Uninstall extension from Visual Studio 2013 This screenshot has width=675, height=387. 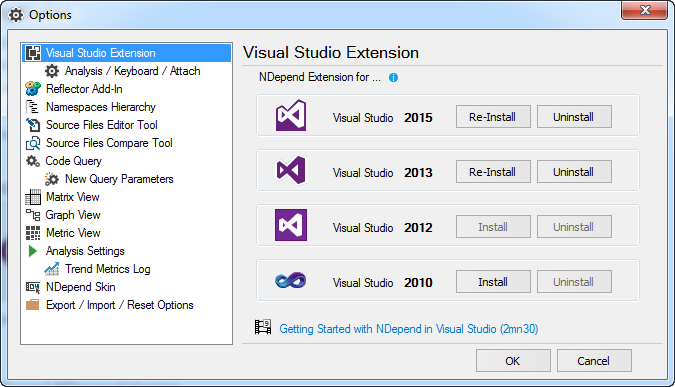[x=574, y=172]
